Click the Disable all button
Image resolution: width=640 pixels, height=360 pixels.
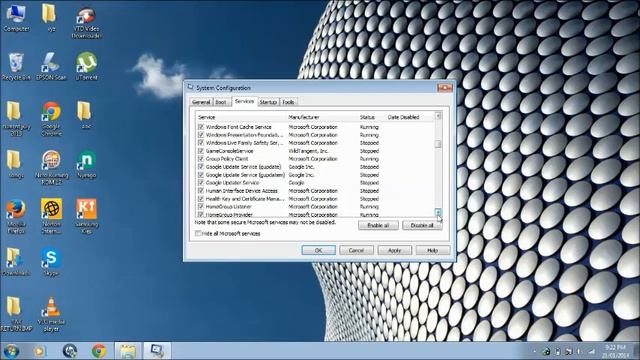[x=422, y=225]
